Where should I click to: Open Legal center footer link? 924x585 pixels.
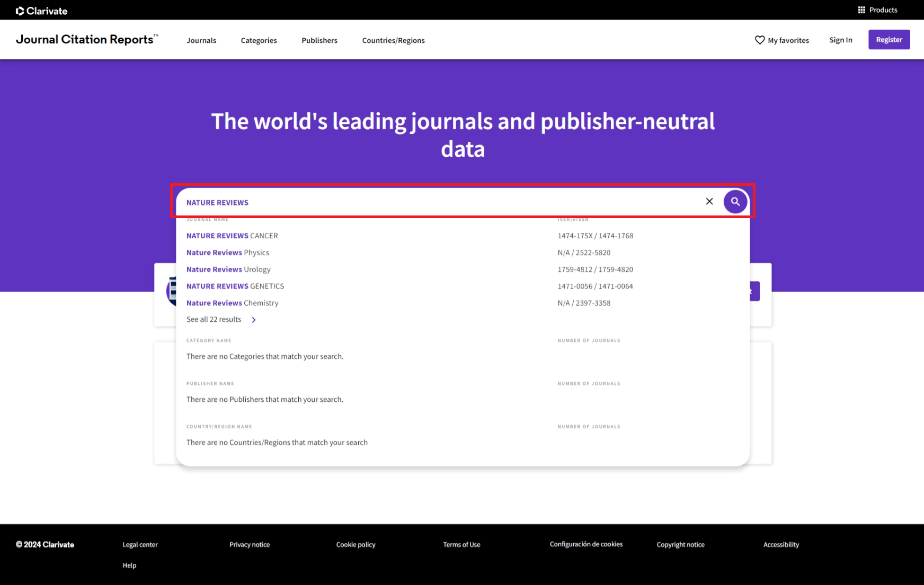[x=140, y=545]
